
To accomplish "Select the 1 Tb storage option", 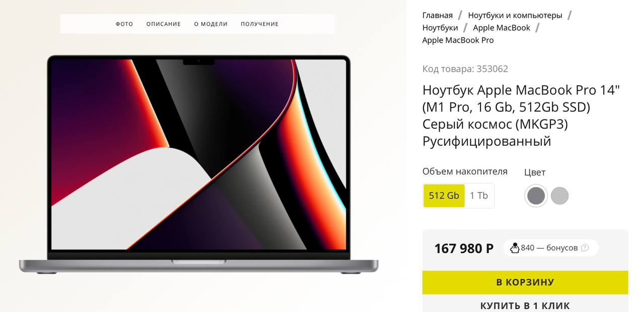I will point(479,195).
